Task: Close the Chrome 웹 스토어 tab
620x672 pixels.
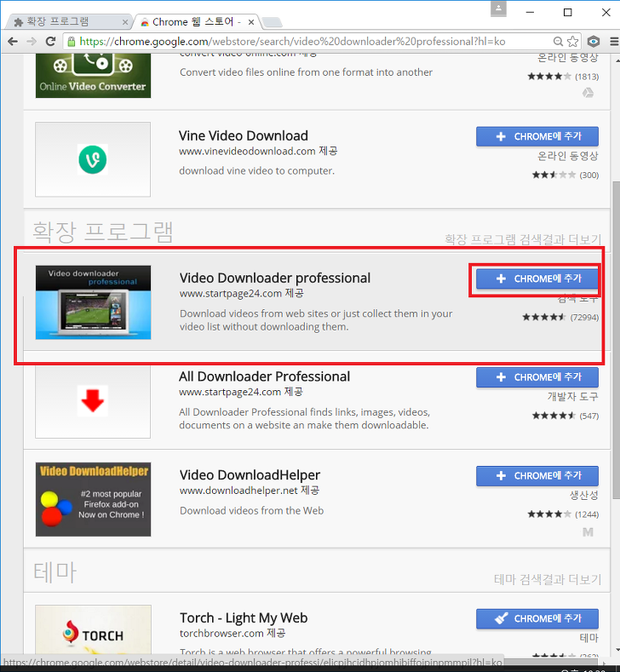Action: [251, 22]
